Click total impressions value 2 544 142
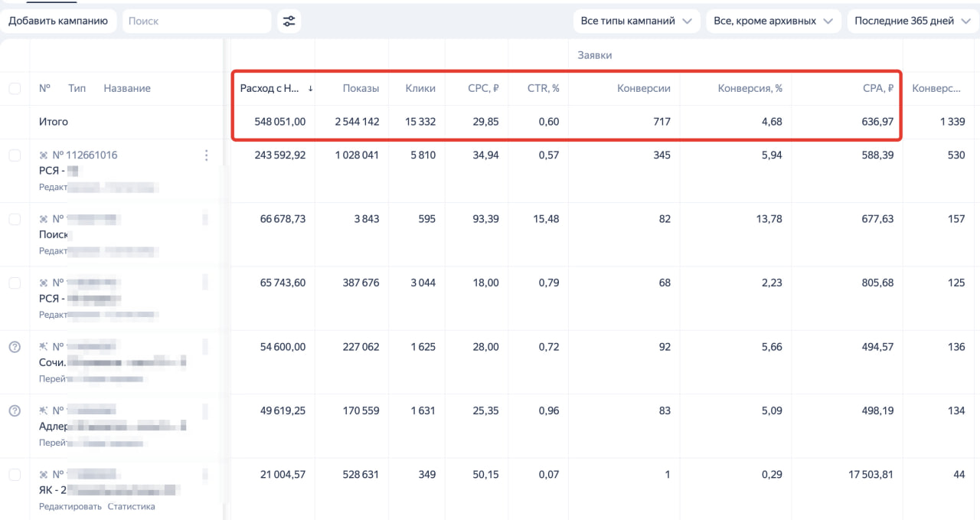This screenshot has width=980, height=520. tap(357, 122)
